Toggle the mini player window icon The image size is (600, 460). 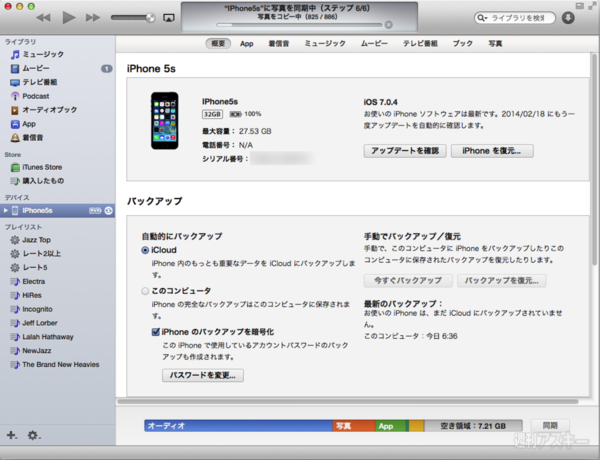coord(580,6)
